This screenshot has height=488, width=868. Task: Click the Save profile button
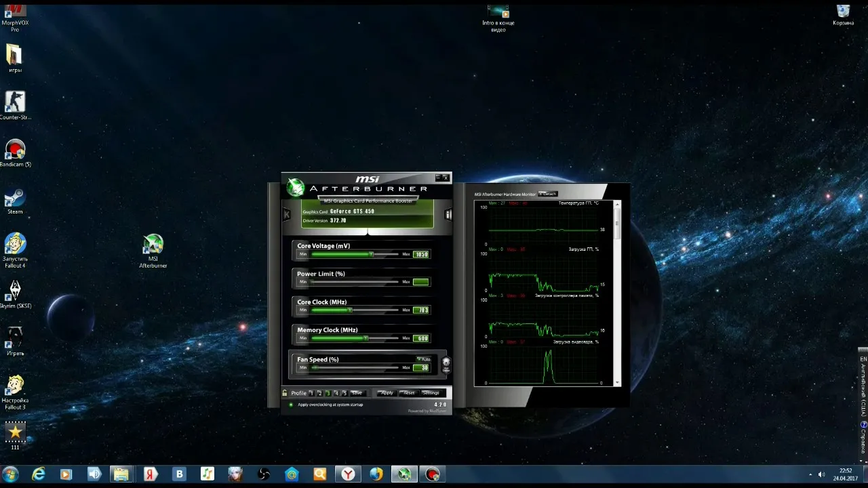[x=357, y=393]
